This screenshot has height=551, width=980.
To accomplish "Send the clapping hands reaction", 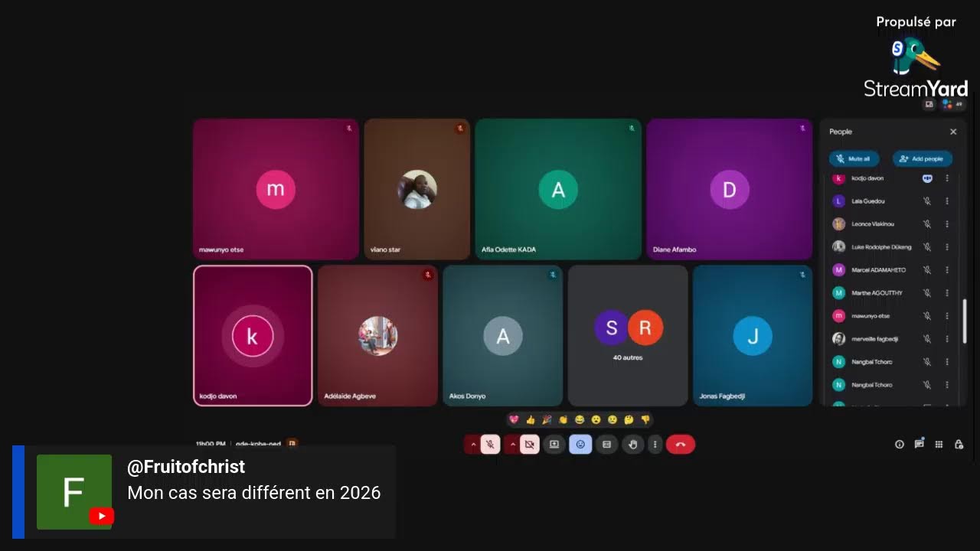I will pos(563,419).
